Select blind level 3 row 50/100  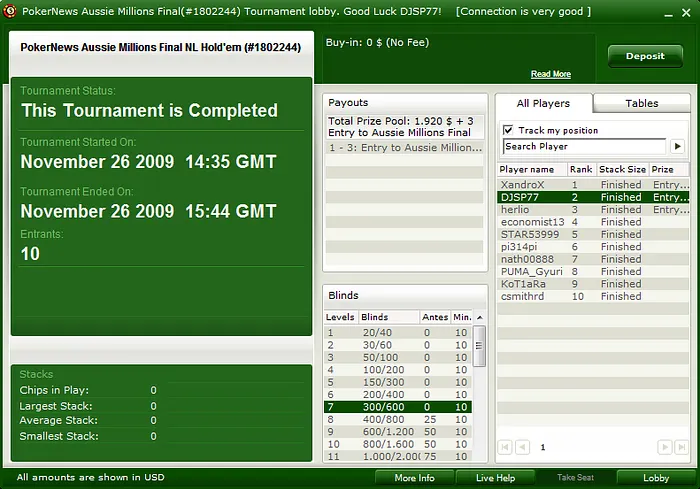pyautogui.click(x=398, y=358)
